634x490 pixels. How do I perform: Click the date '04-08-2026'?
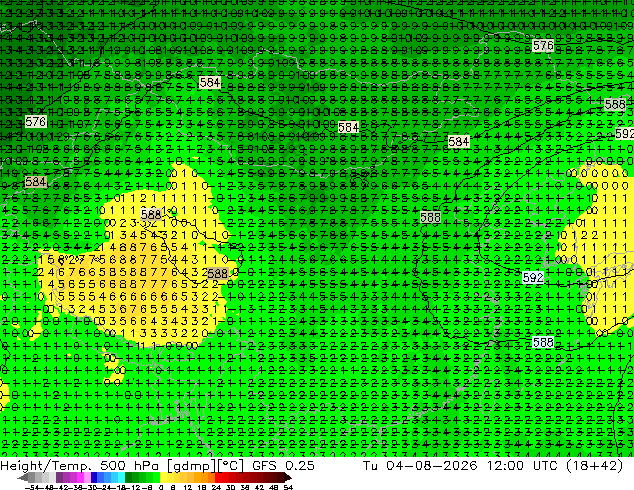tap(431, 465)
